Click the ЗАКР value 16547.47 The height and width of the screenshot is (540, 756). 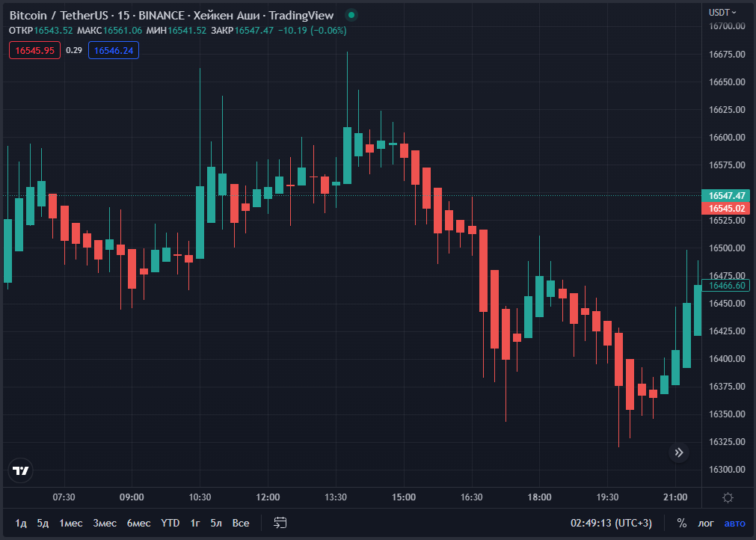click(253, 31)
